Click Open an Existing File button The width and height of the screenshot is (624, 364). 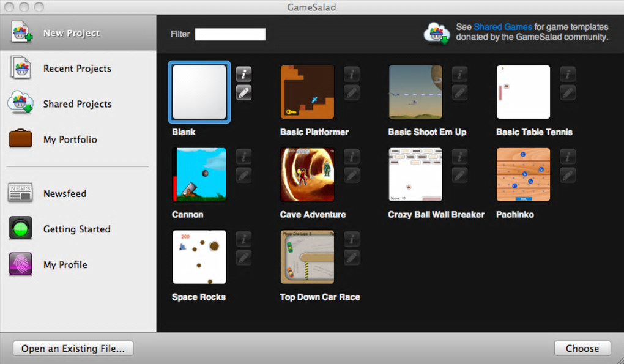click(73, 349)
